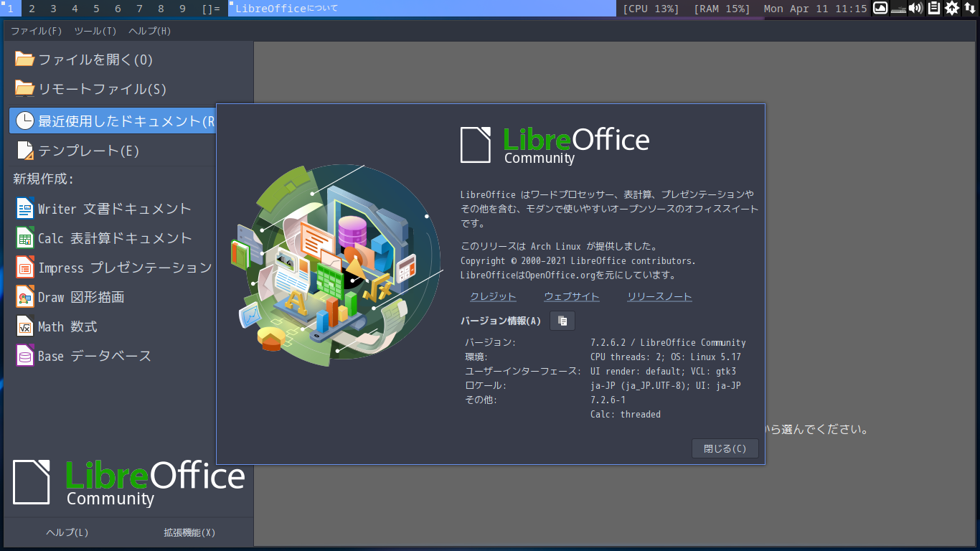
Task: Click the version text 7.2.6.2 / LibreOffice Community
Action: click(x=668, y=342)
